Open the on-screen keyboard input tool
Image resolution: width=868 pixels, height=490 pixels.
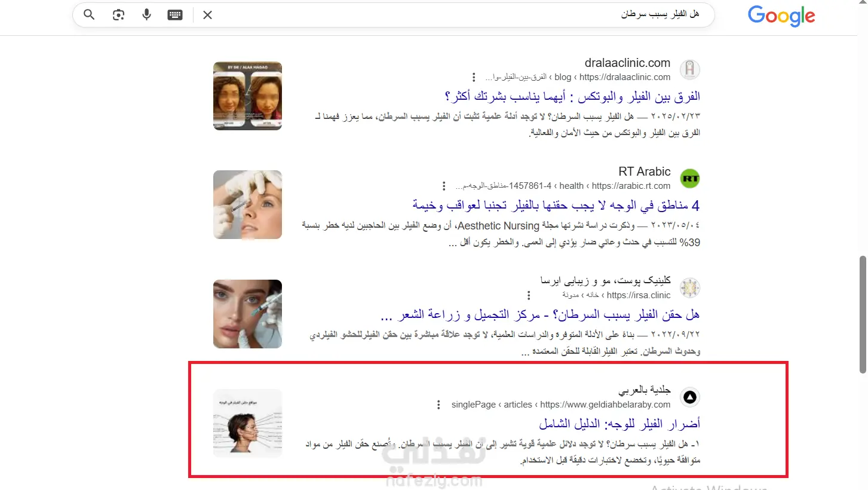pos(175,15)
